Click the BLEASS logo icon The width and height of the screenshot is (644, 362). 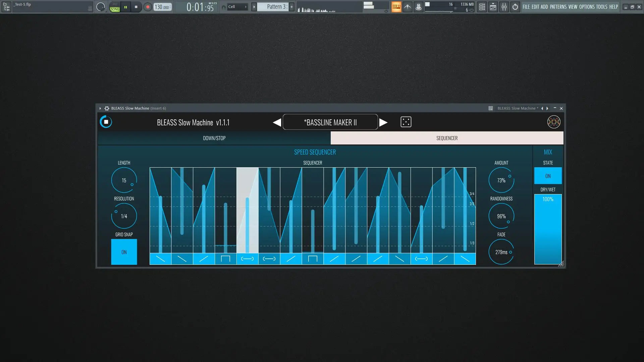pos(553,122)
